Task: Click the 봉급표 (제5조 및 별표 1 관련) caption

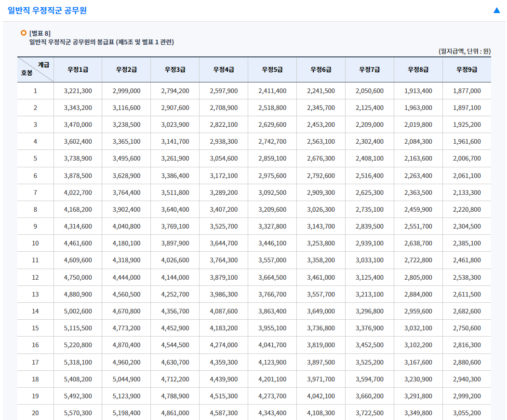Action: 101,42
